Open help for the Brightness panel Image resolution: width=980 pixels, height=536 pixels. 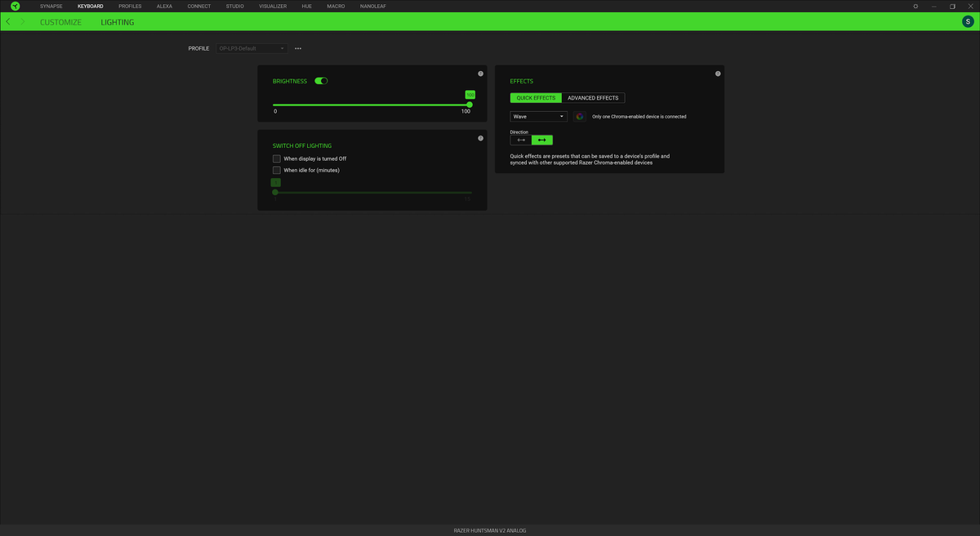480,74
